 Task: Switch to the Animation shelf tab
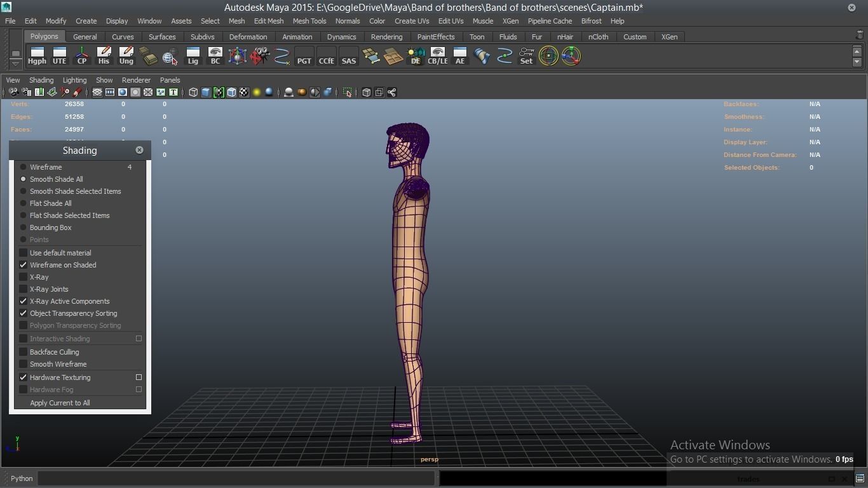point(297,37)
